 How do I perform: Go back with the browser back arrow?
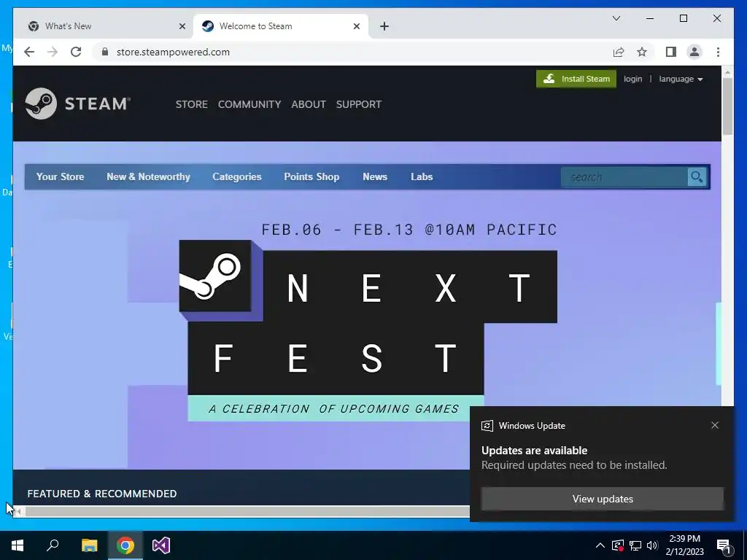[29, 52]
